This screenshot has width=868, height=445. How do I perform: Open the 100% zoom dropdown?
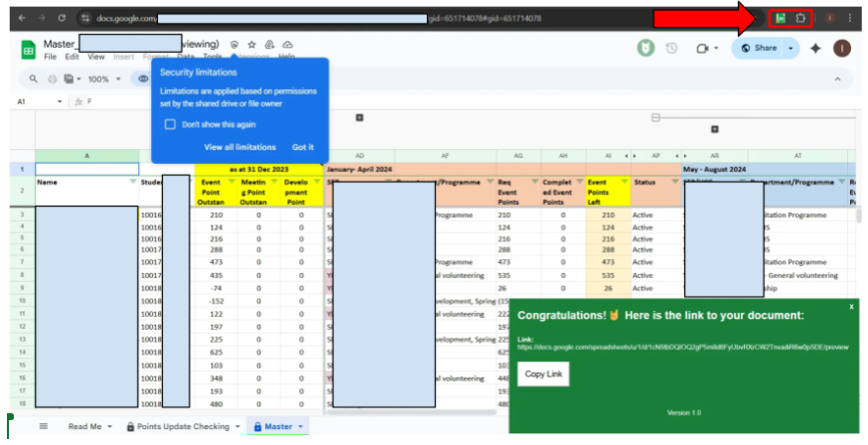102,78
